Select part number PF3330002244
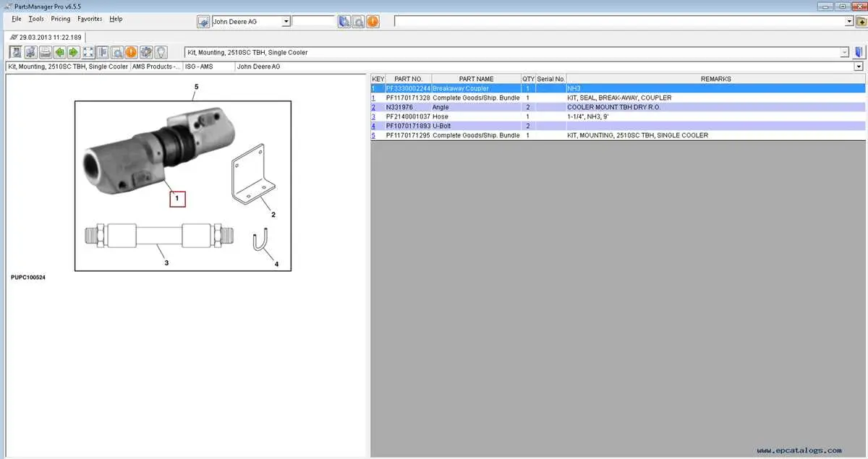The width and height of the screenshot is (868, 459). [x=408, y=88]
